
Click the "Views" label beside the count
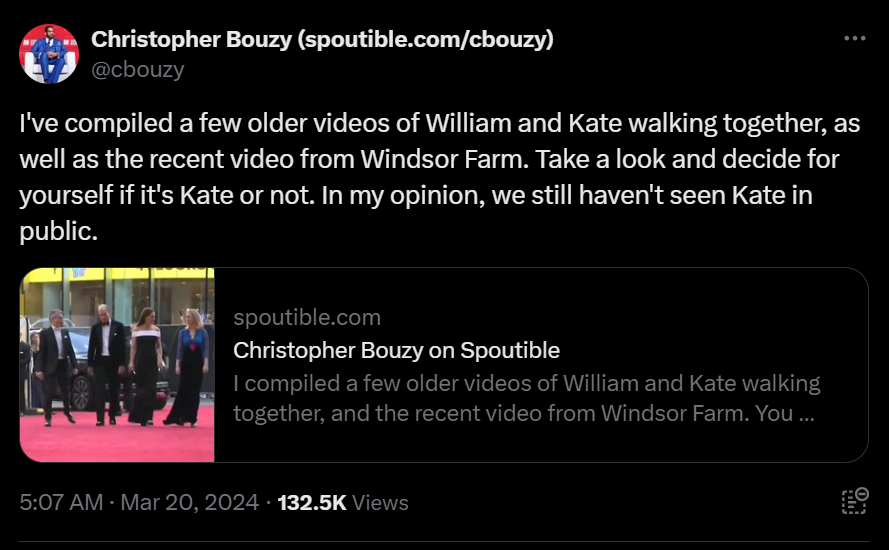380,502
